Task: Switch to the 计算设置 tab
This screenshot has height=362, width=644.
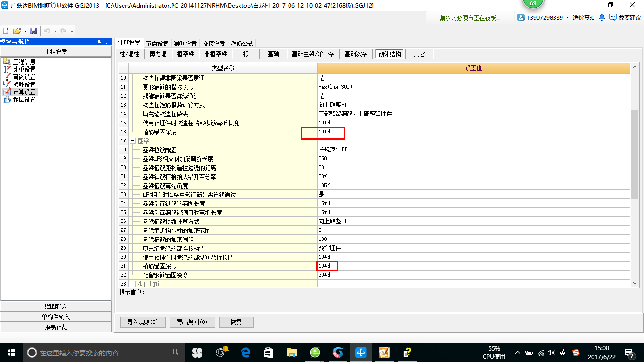Action: pyautogui.click(x=129, y=43)
